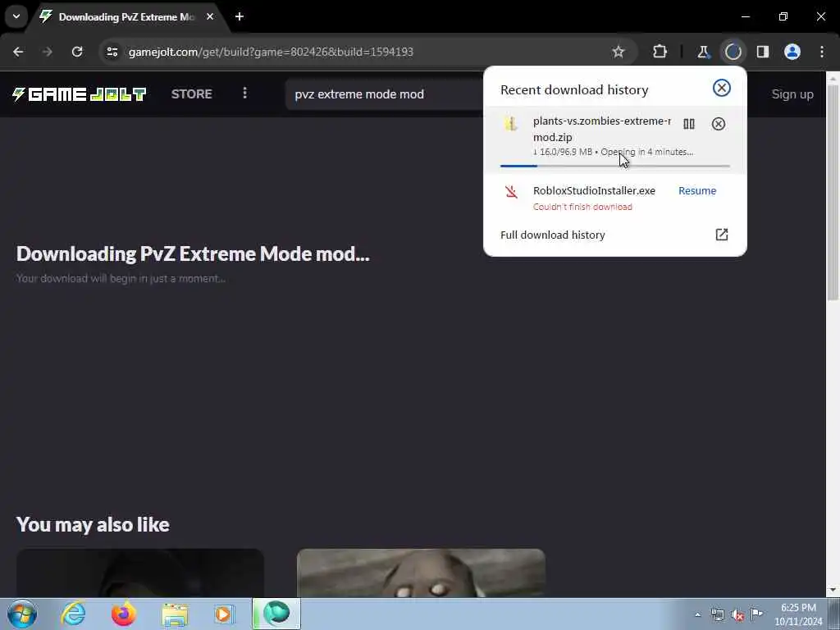Click the plants-vs.zombies-extreme mod.zip filename
Viewport: 840px width, 630px height.
pos(601,129)
